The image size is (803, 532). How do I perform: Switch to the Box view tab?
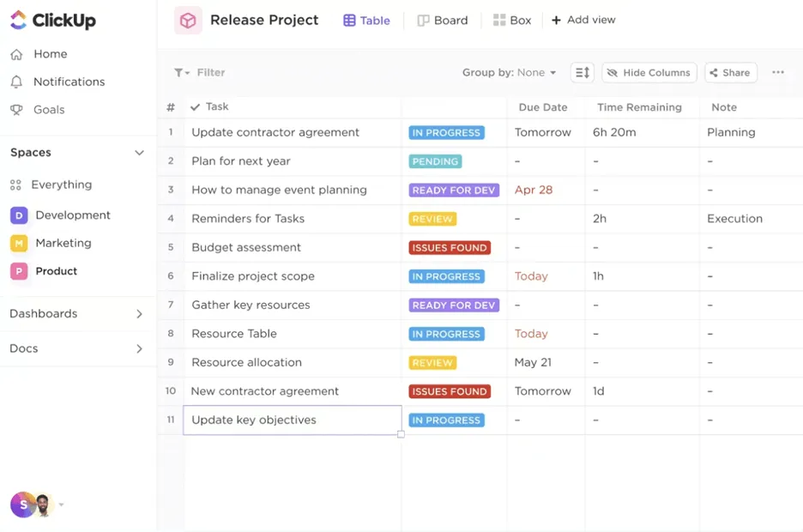tap(512, 21)
